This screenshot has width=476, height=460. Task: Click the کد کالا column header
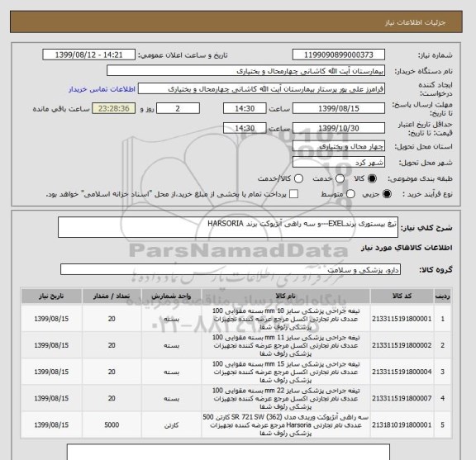click(x=402, y=296)
